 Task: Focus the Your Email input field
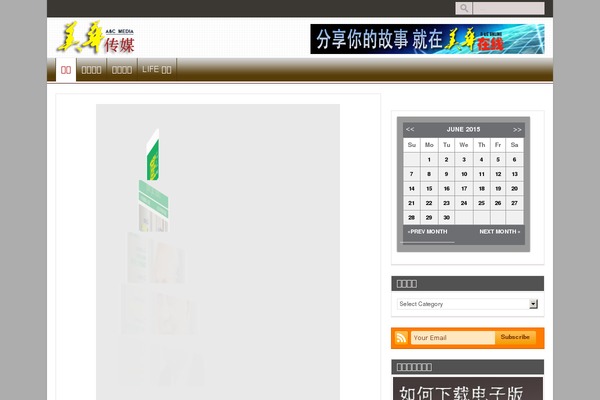click(453, 338)
